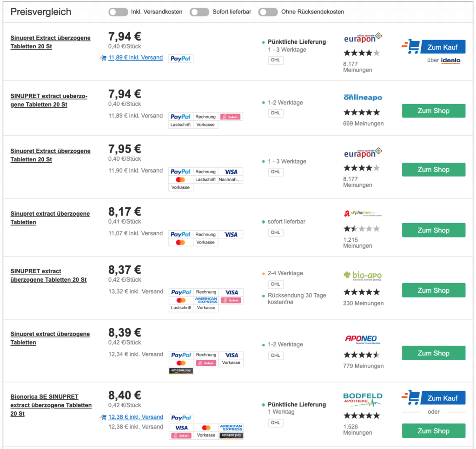Click the VISA icon in the Bodfeld offer
476x449 pixels.
tap(181, 428)
